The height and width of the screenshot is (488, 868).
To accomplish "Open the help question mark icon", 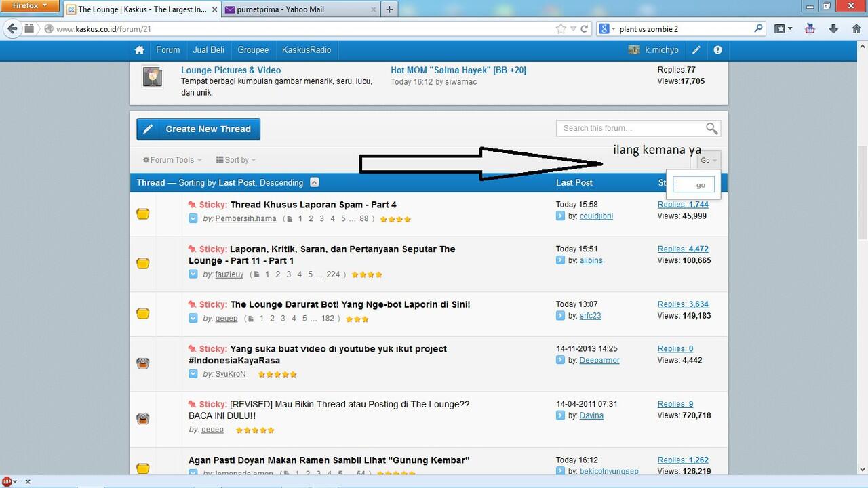I will pos(717,50).
